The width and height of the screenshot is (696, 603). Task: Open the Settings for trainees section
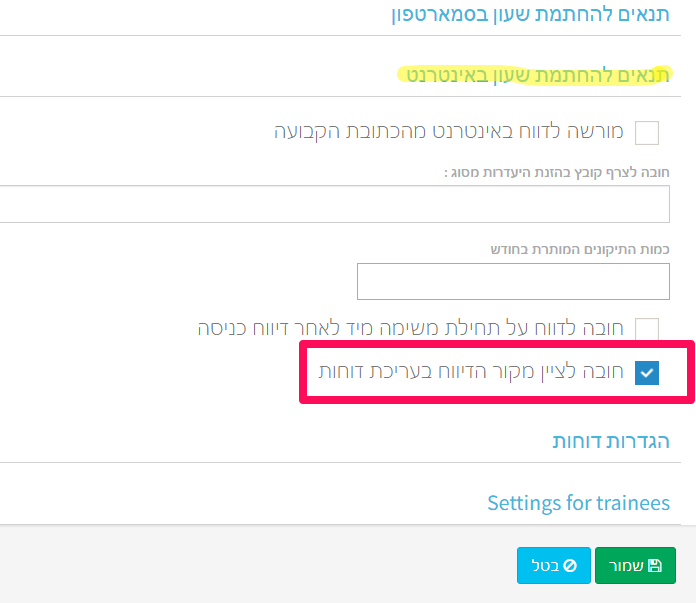tap(578, 502)
